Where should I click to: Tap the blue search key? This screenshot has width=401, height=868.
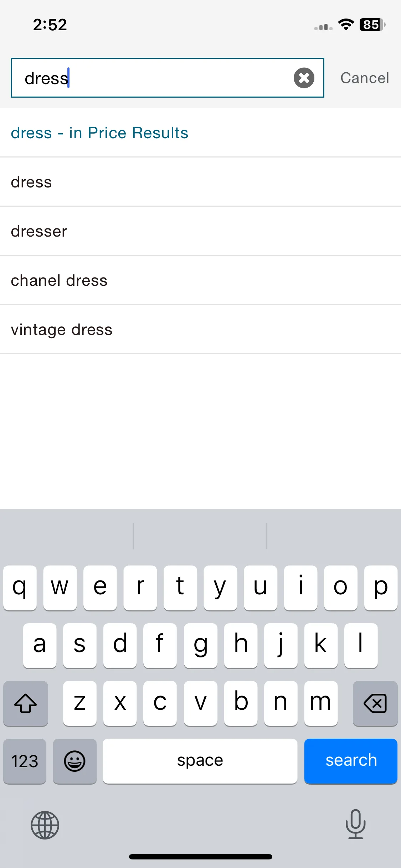[351, 761]
